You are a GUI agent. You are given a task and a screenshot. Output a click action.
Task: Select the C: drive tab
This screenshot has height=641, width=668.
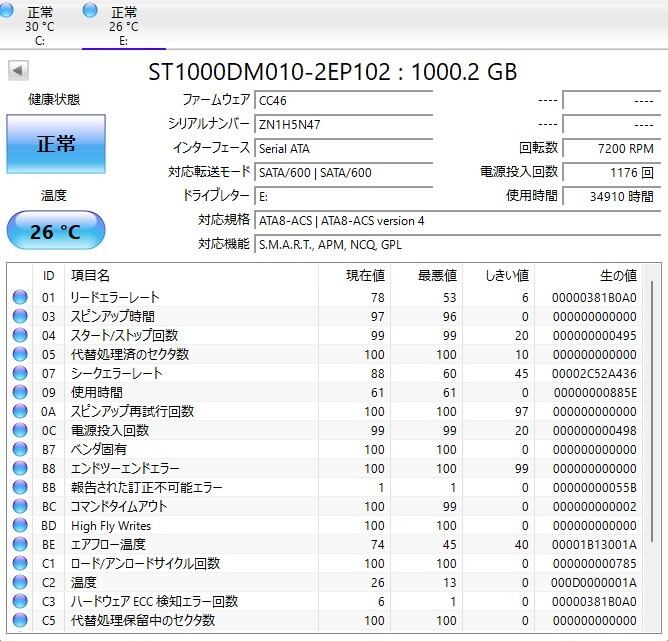(x=40, y=25)
